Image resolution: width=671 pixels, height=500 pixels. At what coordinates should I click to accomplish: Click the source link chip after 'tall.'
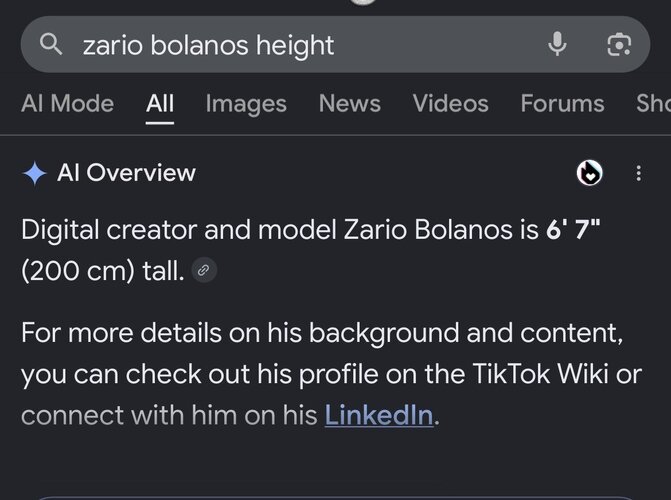pos(204,271)
